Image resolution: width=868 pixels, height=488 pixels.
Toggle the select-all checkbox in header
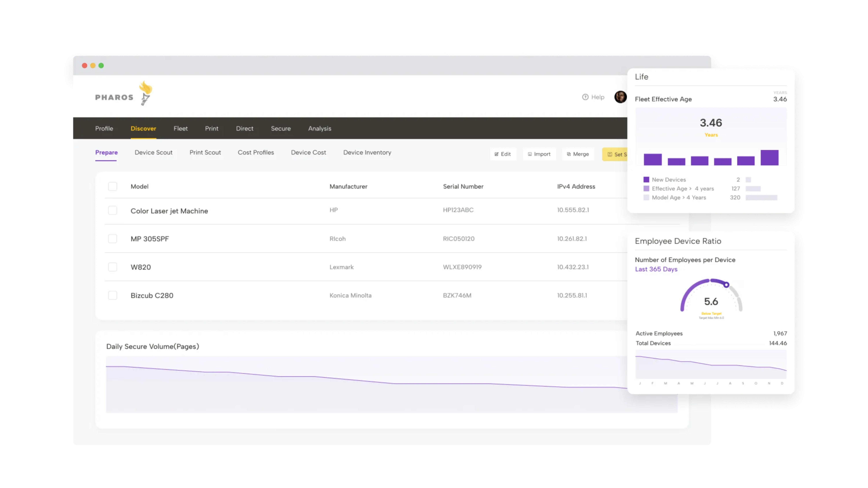click(x=113, y=187)
